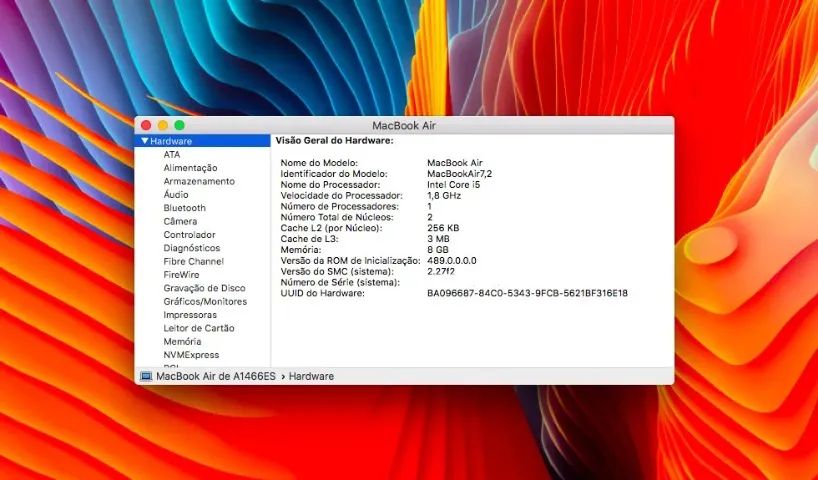Viewport: 818px width, 480px height.
Task: Click the 'Velocidade do Processador:' label
Action: 342,196
